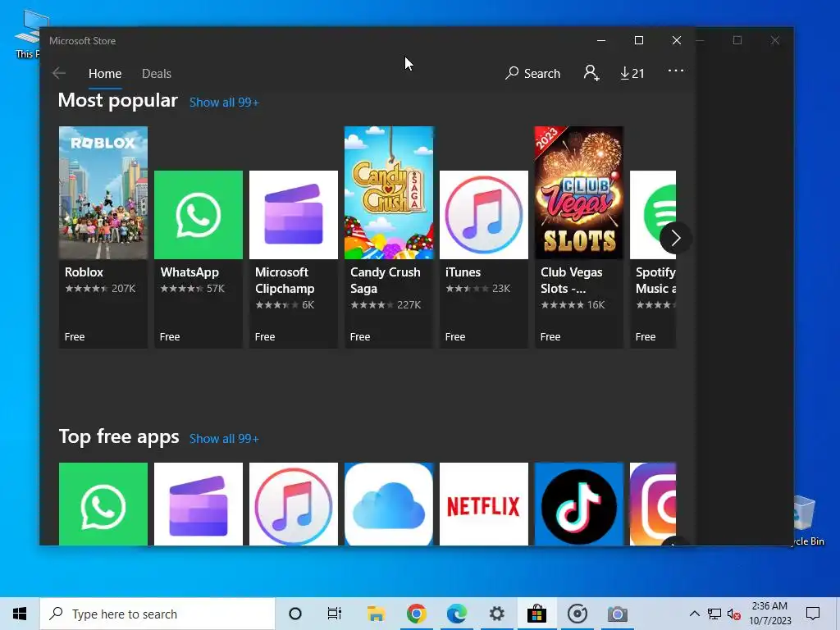Viewport: 840px width, 630px height.
Task: Click the muted volume tray icon
Action: click(734, 614)
